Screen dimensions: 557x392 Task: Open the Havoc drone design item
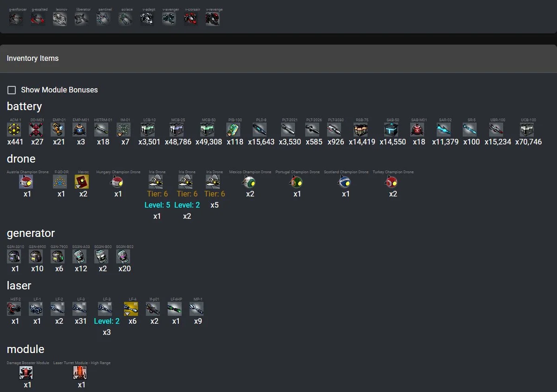pos(82,182)
